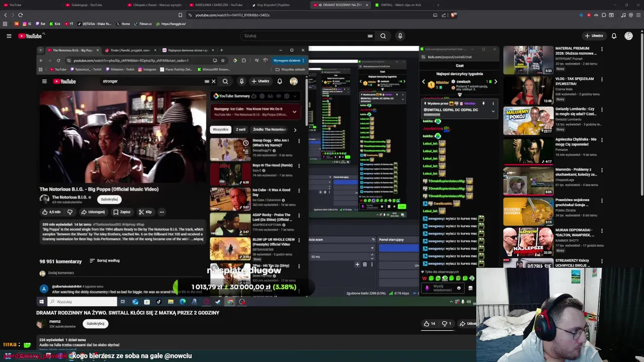Open the TikTok - Make Yo... bookmark

pyautogui.click(x=95, y=24)
